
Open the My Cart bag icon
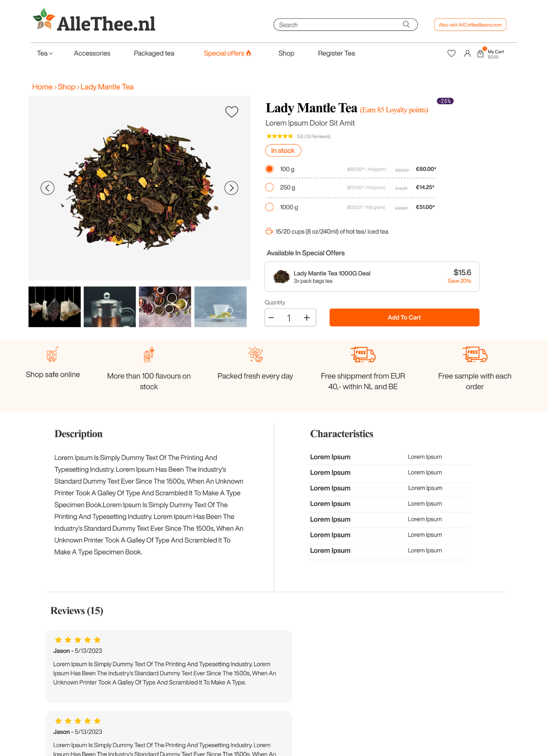click(x=480, y=53)
